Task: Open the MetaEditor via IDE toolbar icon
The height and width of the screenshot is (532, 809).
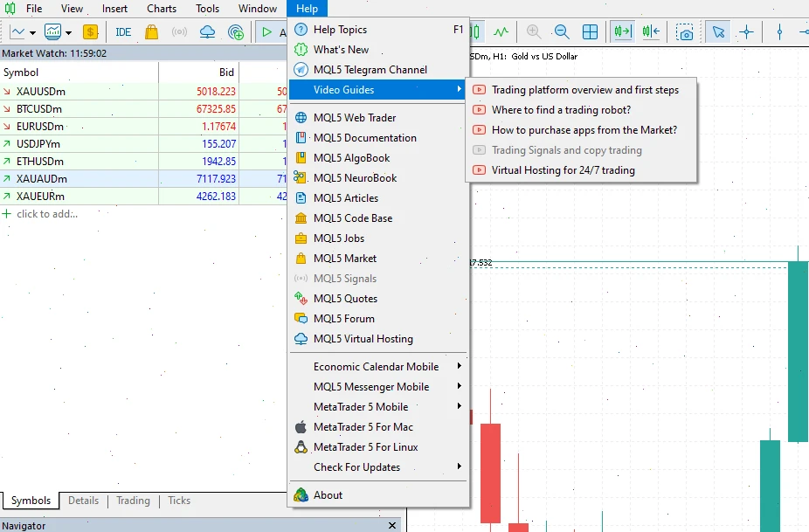Action: pyautogui.click(x=123, y=31)
